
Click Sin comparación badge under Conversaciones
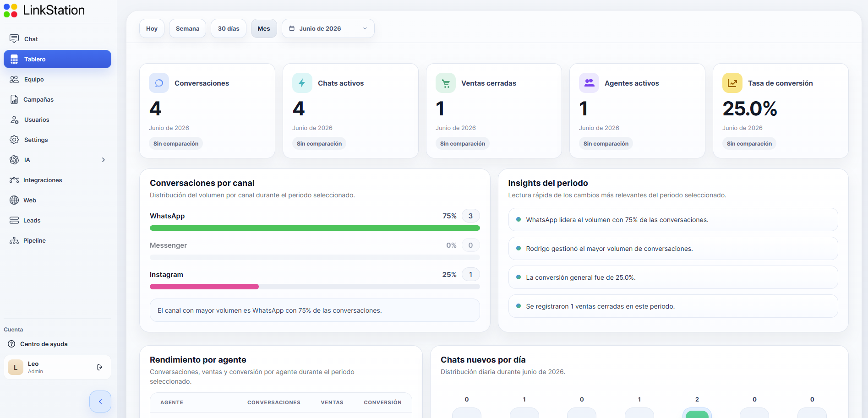[176, 143]
